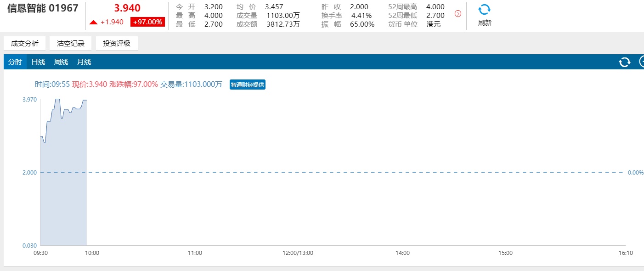Click the 换手率 value 4.41%

tap(362, 16)
